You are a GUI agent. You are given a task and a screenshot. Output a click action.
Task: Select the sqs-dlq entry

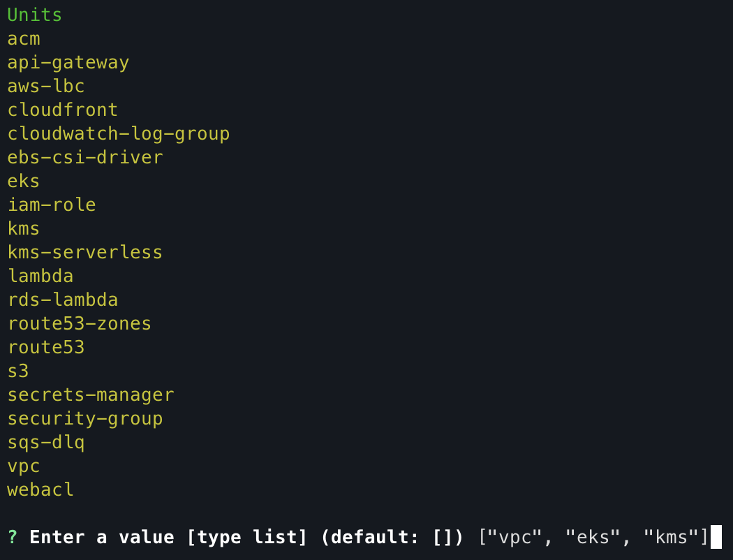click(46, 442)
